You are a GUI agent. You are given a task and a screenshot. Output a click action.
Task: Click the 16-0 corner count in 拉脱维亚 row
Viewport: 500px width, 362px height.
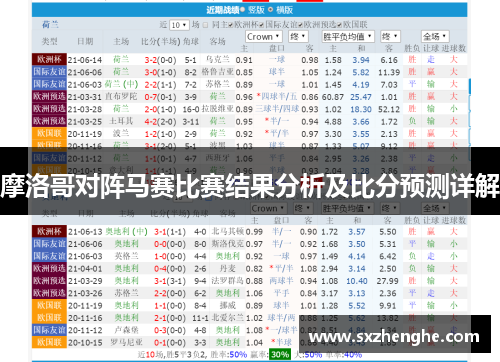pyautogui.click(x=191, y=109)
